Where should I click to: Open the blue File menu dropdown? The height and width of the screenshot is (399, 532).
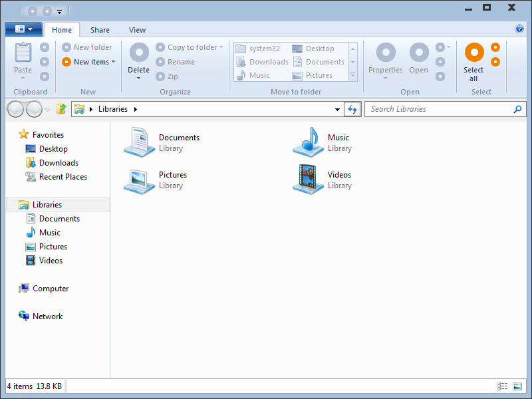click(x=24, y=29)
